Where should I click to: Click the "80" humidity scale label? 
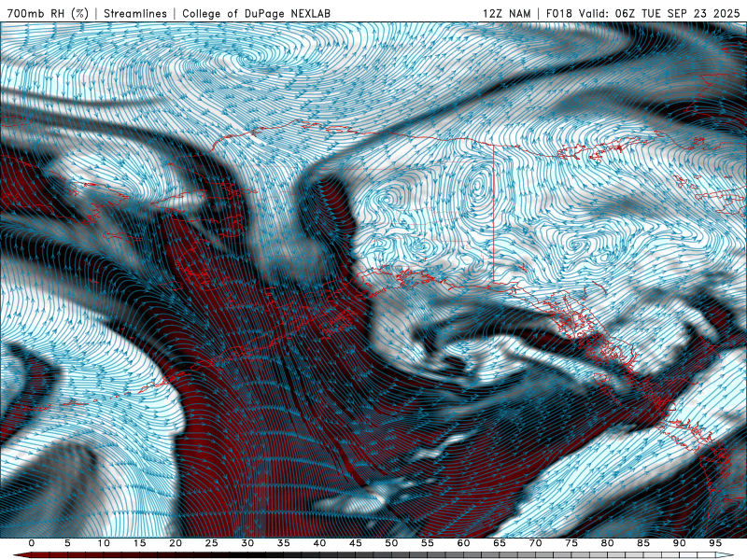point(607,543)
